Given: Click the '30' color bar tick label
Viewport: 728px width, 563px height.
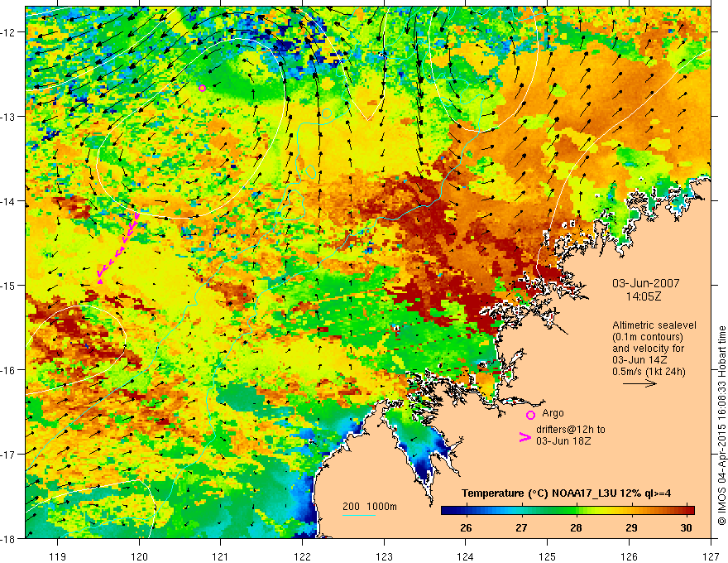Looking at the screenshot, I should (686, 527).
